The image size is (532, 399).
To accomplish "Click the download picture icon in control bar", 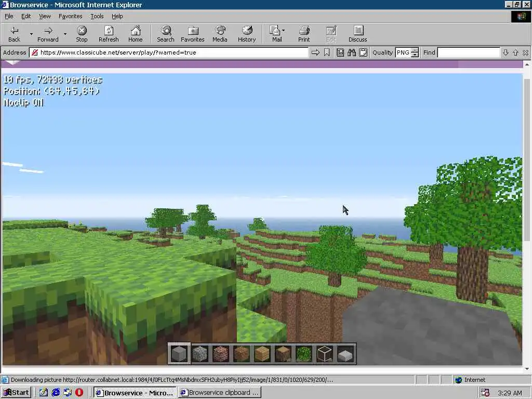I will [340, 52].
